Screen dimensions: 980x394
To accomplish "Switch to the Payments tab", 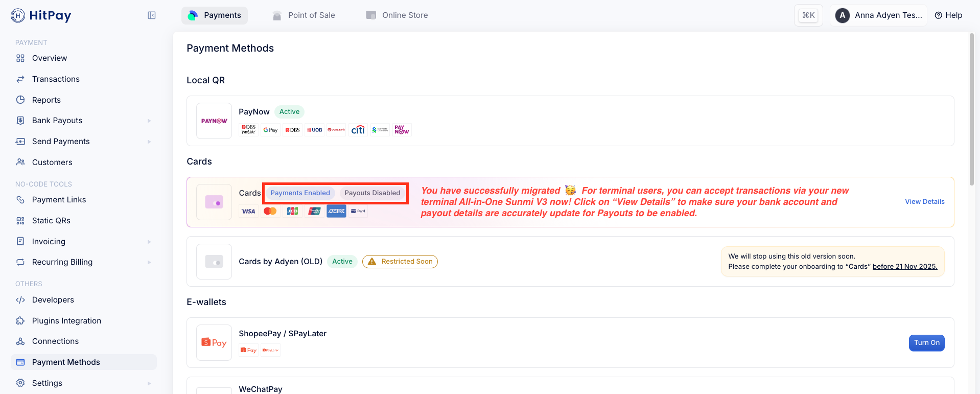I will click(215, 15).
